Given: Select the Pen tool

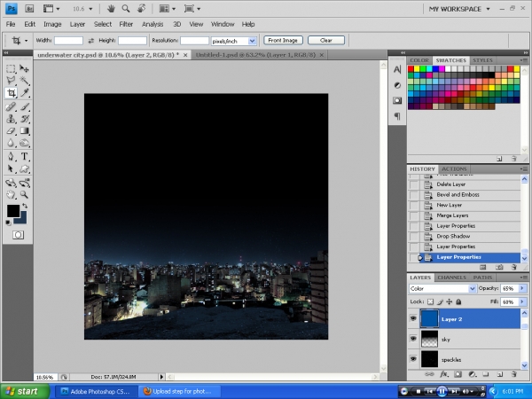Looking at the screenshot, I should tap(11, 156).
